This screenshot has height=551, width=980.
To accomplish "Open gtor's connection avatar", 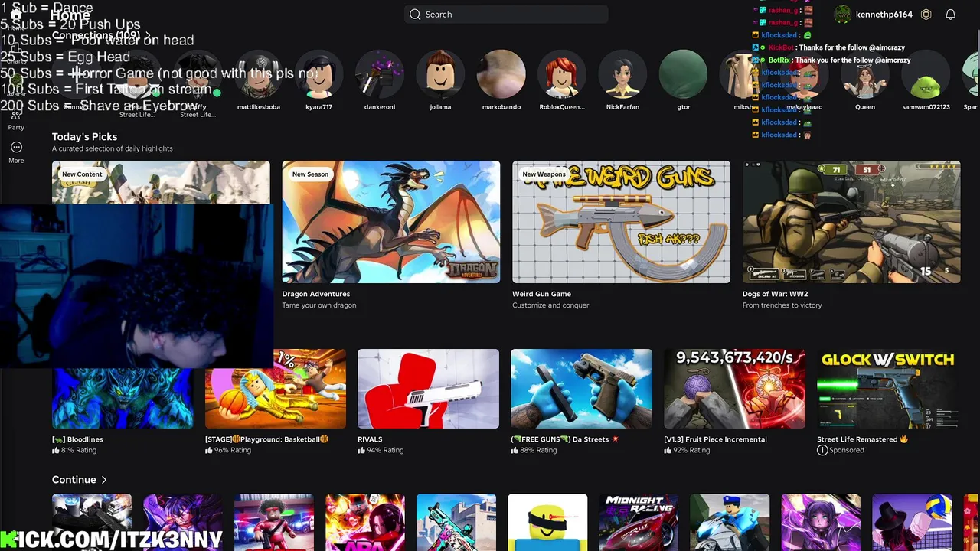I will (683, 75).
